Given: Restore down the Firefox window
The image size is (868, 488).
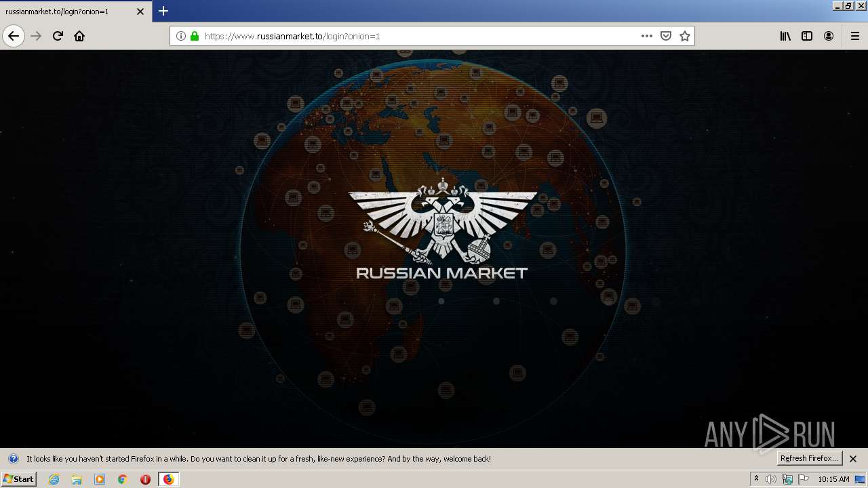Looking at the screenshot, I should pyautogui.click(x=848, y=5).
